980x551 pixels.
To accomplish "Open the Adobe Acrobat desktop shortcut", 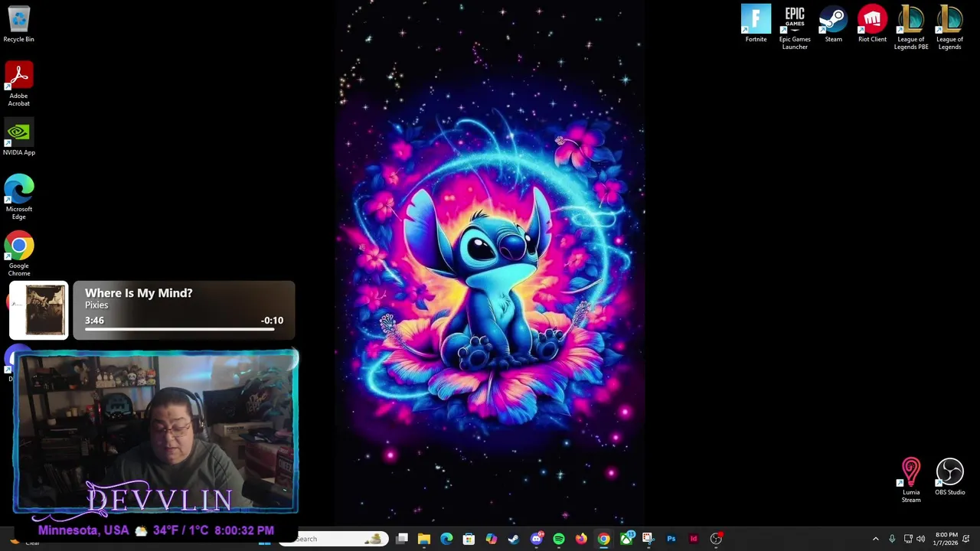I will coord(18,84).
